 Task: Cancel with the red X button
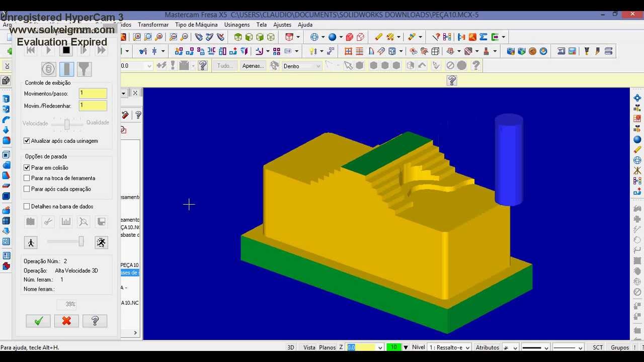tap(66, 321)
